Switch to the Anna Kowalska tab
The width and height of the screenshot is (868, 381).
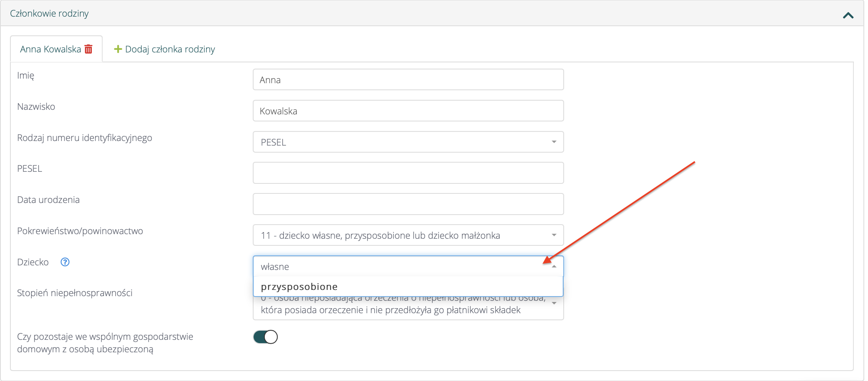pyautogui.click(x=50, y=49)
